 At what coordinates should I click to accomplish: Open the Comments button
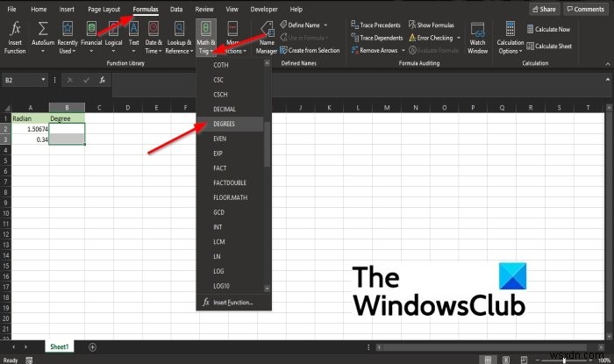point(586,9)
